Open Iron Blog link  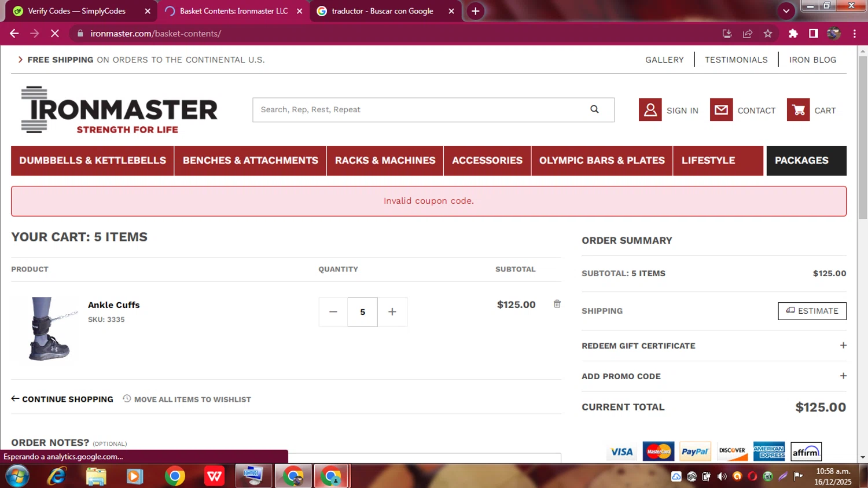[x=812, y=60]
